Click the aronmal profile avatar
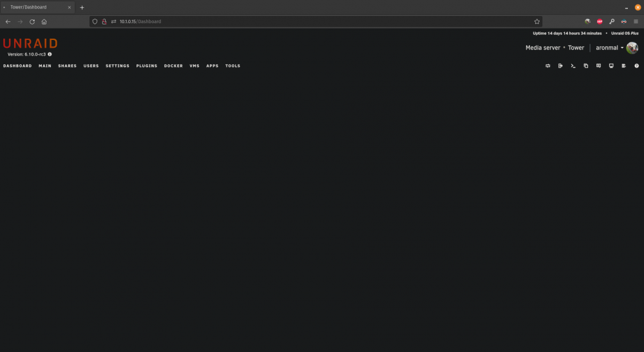Screen dimensions: 644x352 (632, 48)
